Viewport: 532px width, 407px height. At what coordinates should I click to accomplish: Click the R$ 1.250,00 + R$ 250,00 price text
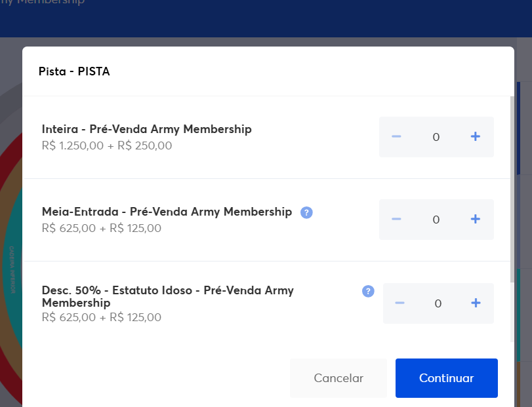point(107,145)
